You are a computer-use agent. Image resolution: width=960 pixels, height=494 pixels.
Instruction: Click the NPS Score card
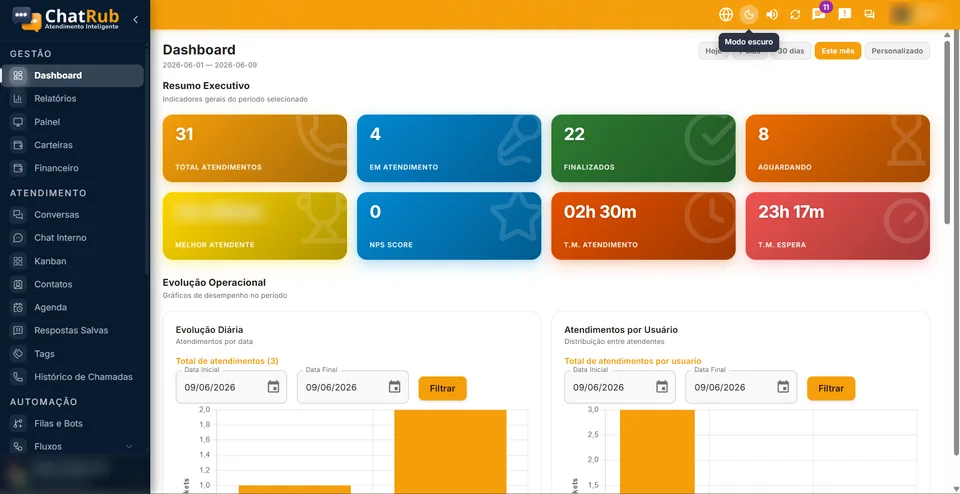pyautogui.click(x=449, y=226)
